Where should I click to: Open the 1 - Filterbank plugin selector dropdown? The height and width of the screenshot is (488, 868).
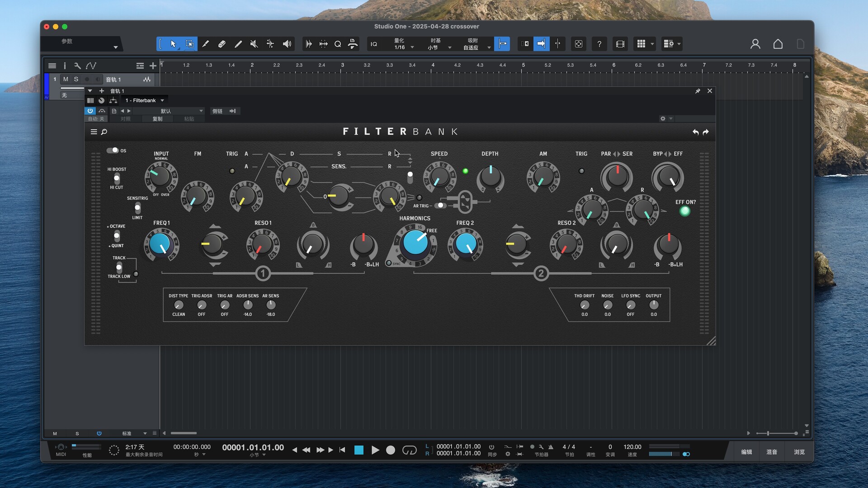pyautogui.click(x=144, y=100)
